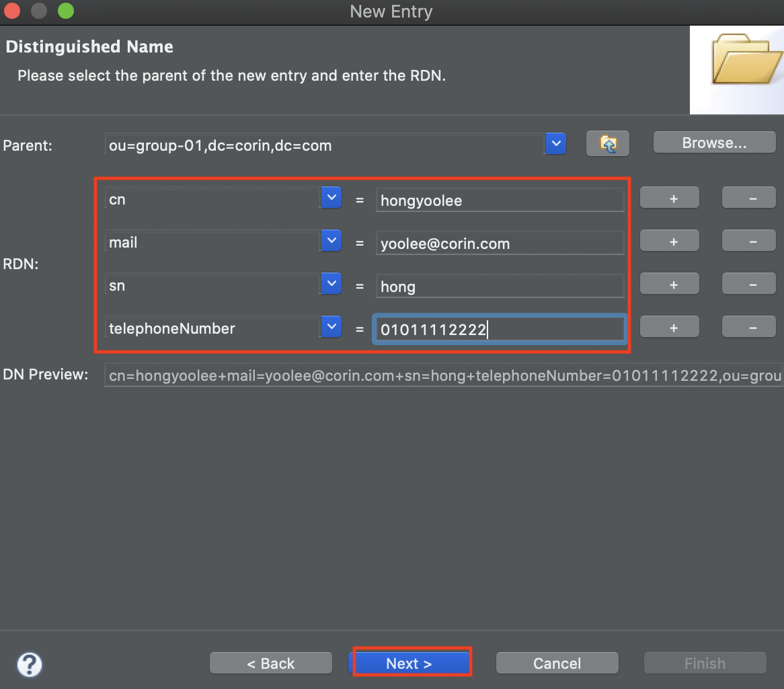Click the cn attribute name field
This screenshot has width=784, height=689.
(x=213, y=198)
